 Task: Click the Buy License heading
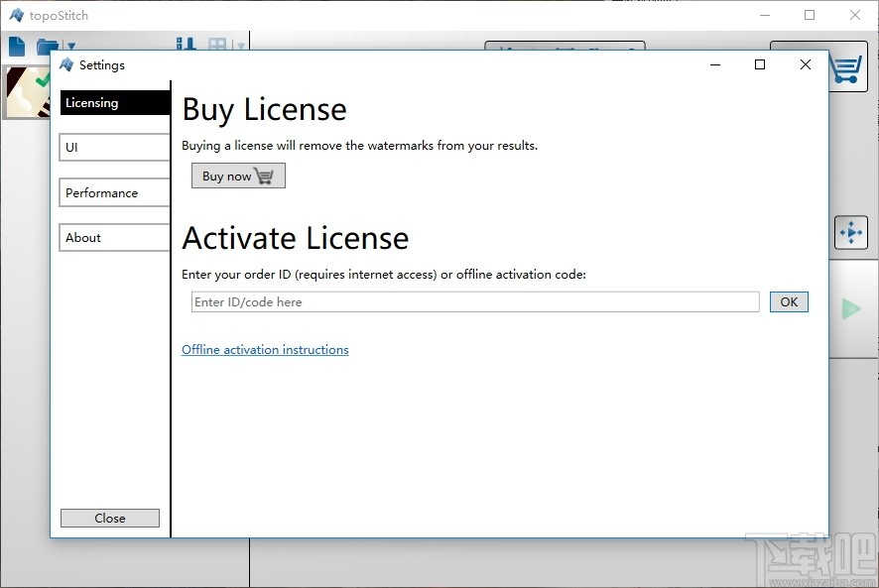(x=265, y=110)
